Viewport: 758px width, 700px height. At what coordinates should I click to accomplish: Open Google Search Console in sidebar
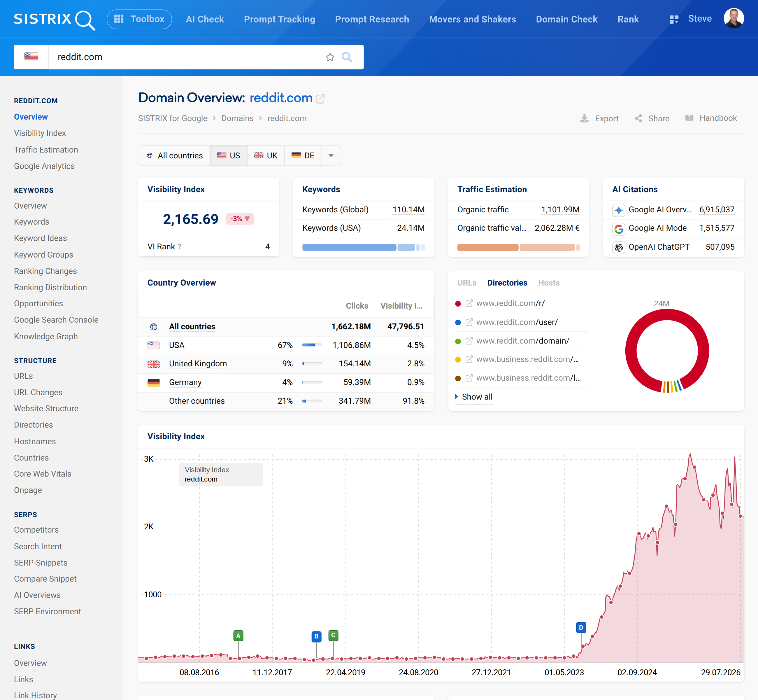tap(56, 320)
